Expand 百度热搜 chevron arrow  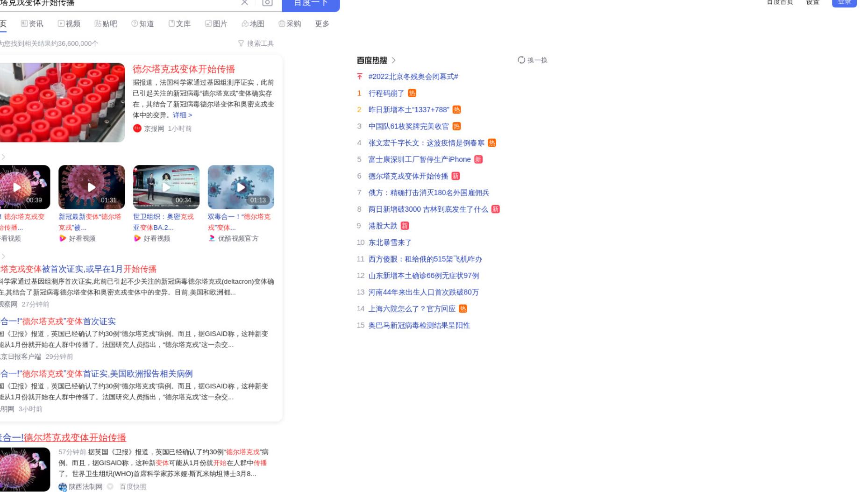coord(394,60)
